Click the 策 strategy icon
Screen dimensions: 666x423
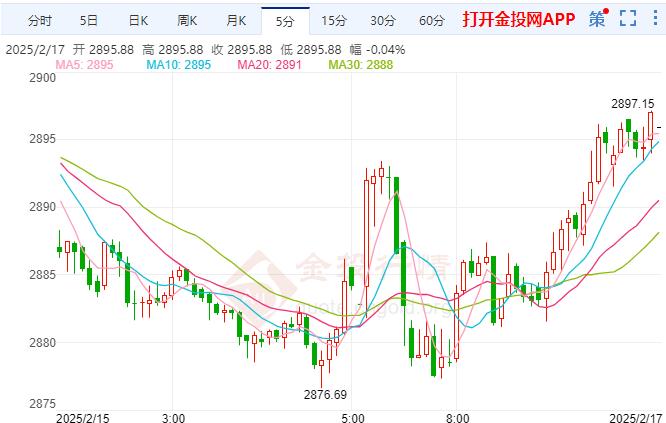click(598, 19)
